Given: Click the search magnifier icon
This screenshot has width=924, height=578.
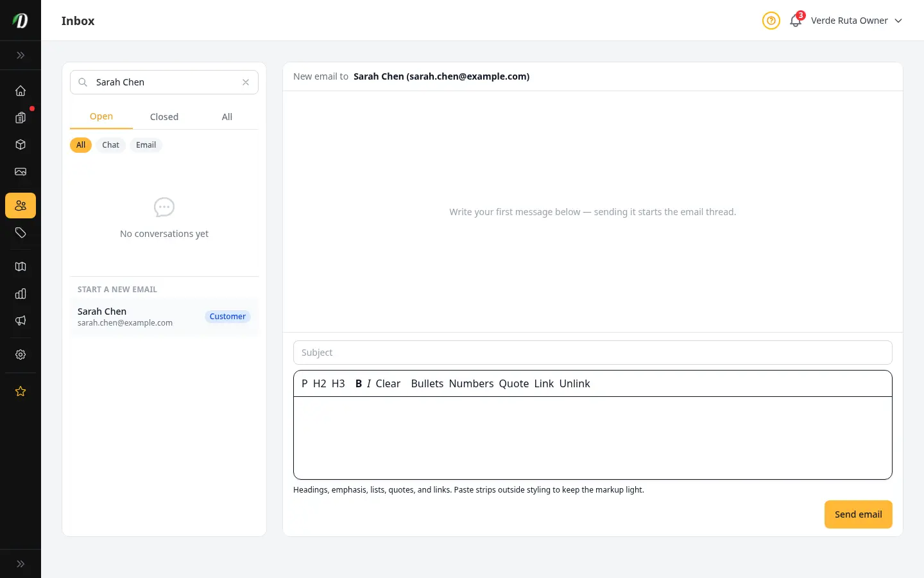Looking at the screenshot, I should (83, 82).
